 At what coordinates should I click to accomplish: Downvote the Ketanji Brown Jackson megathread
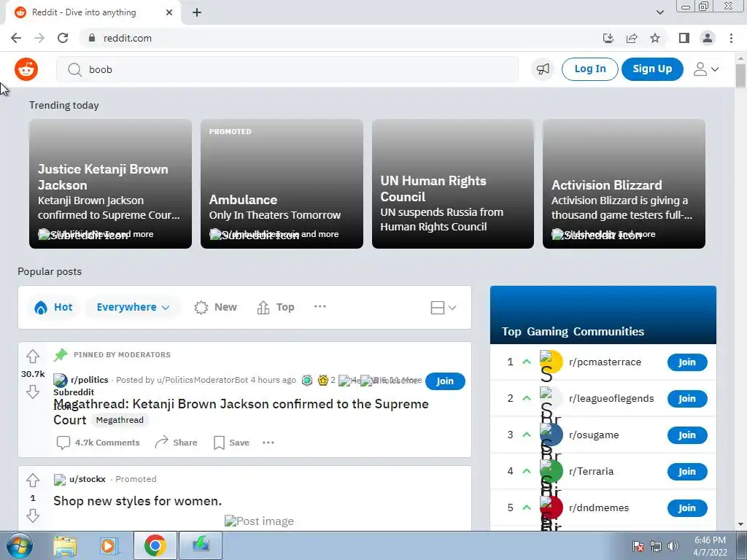coord(33,392)
